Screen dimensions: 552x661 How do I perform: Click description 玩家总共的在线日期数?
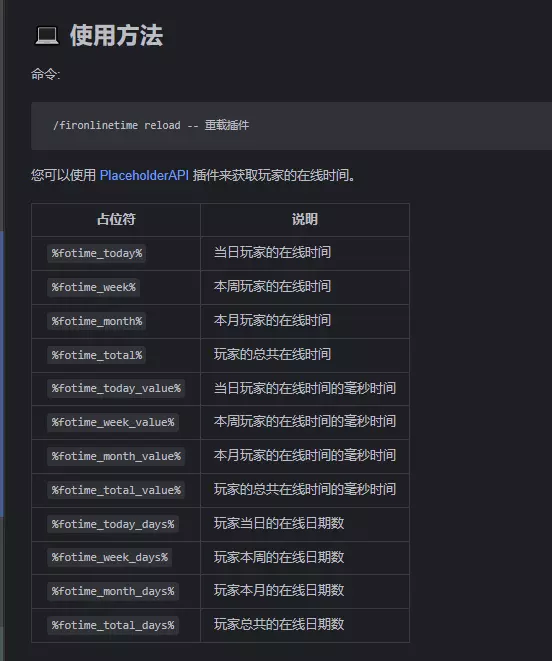(279, 624)
